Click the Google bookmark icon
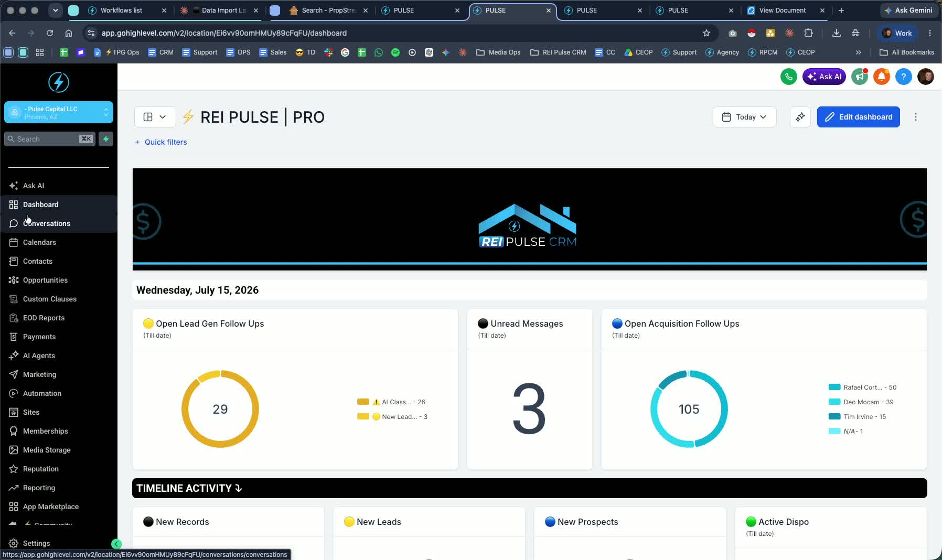This screenshot has height=560, width=942. pyautogui.click(x=345, y=52)
